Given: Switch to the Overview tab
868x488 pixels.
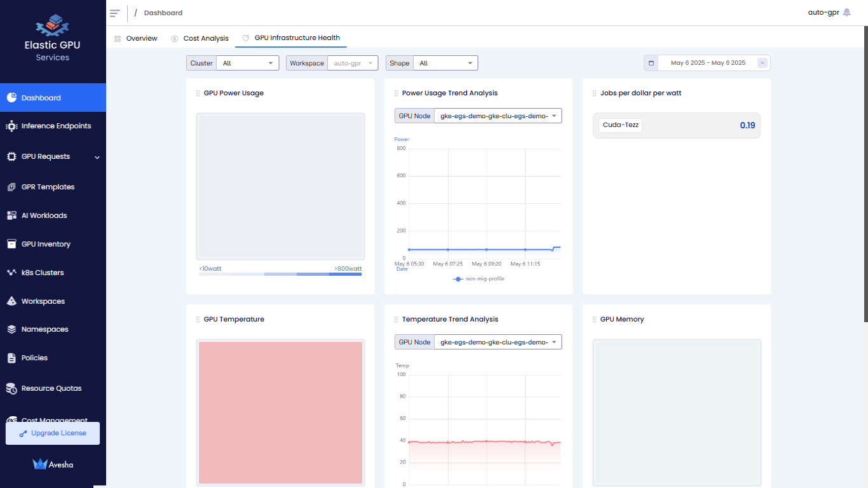Looking at the screenshot, I should point(141,38).
